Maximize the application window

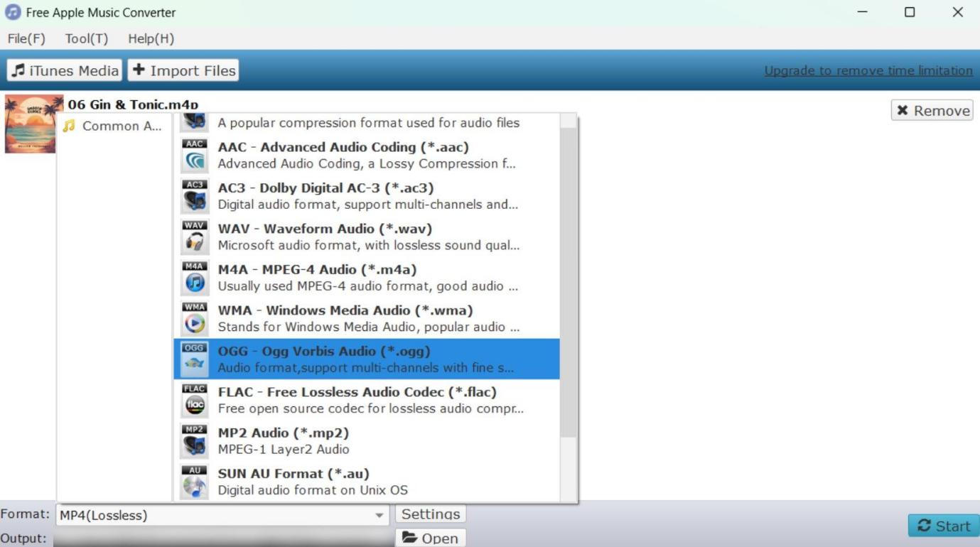910,13
